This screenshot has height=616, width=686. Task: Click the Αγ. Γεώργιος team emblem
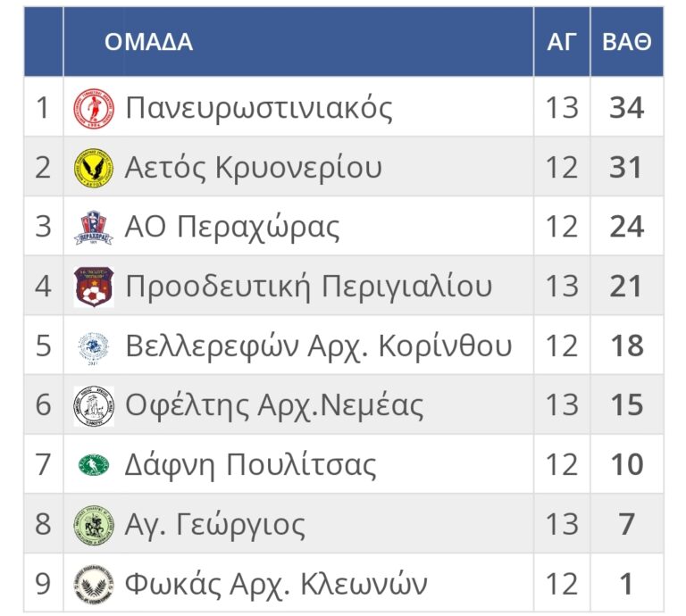click(x=94, y=524)
